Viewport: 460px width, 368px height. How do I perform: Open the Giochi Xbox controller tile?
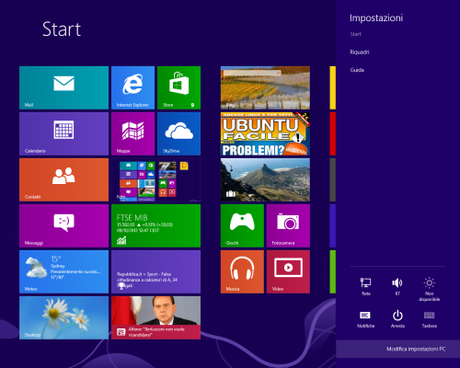pos(242,226)
